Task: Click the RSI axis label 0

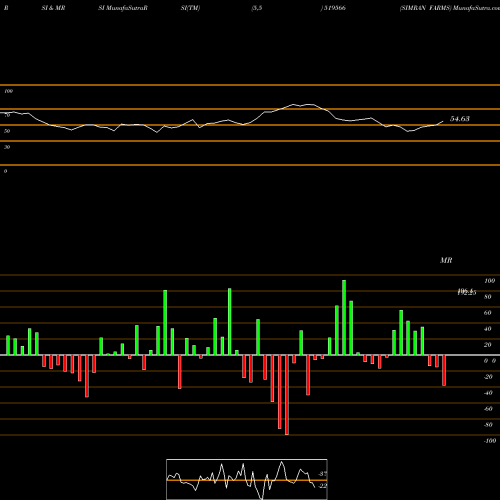Action: [x=5, y=171]
